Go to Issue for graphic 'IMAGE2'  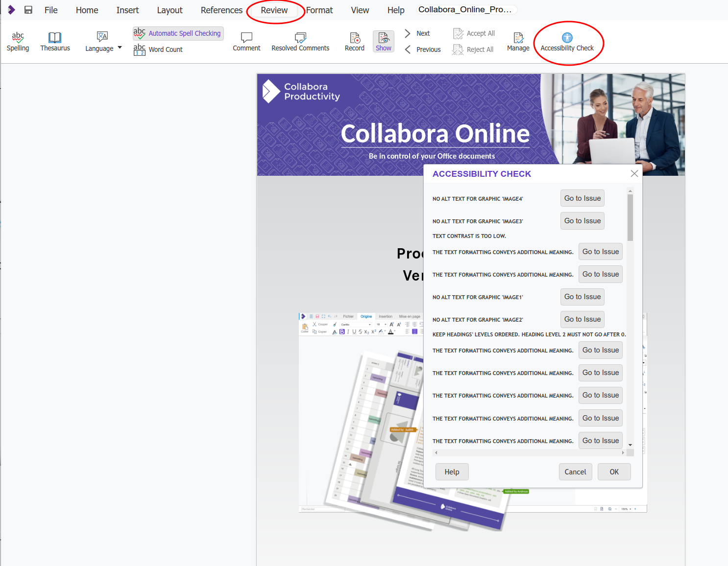click(x=582, y=319)
